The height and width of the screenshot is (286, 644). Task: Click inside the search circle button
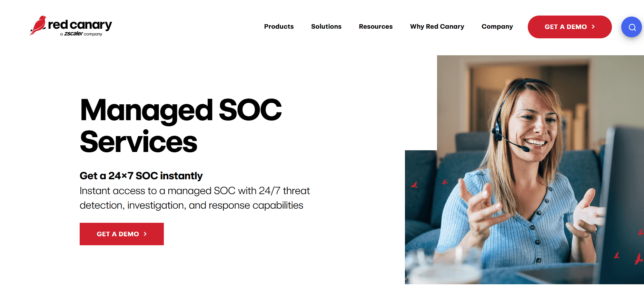[631, 27]
